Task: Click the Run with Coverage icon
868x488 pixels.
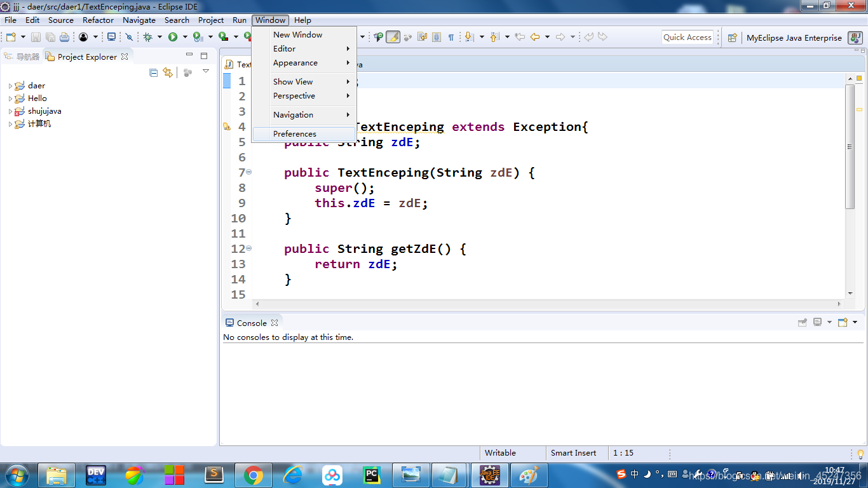Action: (222, 37)
